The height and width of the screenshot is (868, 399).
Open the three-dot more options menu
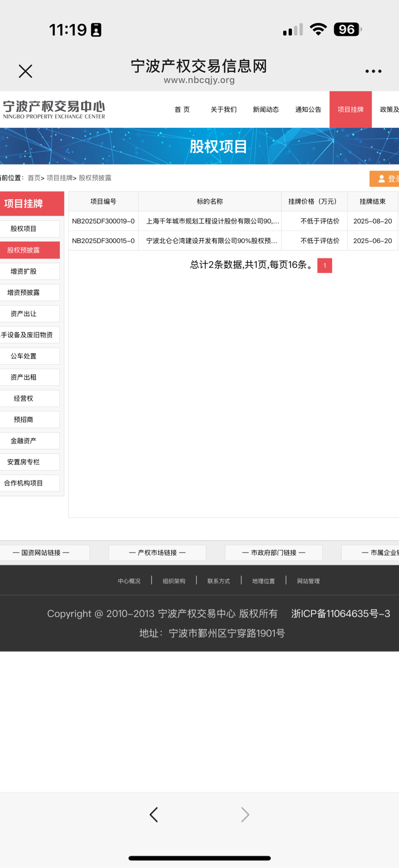373,71
